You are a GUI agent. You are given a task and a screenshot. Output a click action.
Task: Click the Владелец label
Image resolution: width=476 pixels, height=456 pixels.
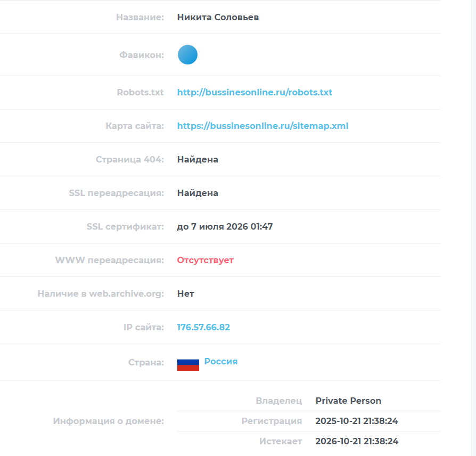pyautogui.click(x=278, y=401)
